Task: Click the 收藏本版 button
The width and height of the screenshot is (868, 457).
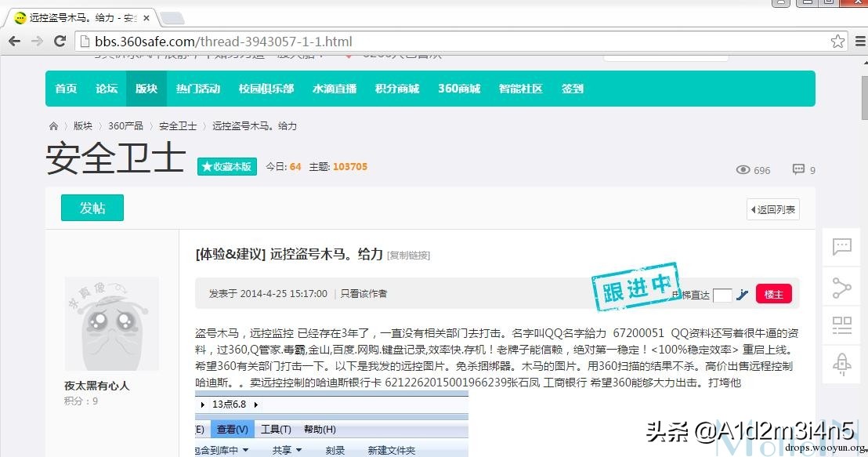Action: click(x=227, y=166)
